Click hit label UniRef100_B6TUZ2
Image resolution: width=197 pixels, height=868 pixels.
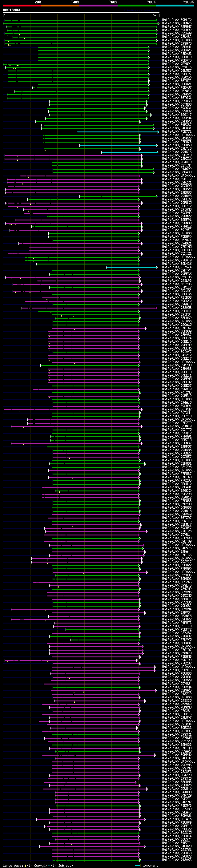(x=177, y=81)
